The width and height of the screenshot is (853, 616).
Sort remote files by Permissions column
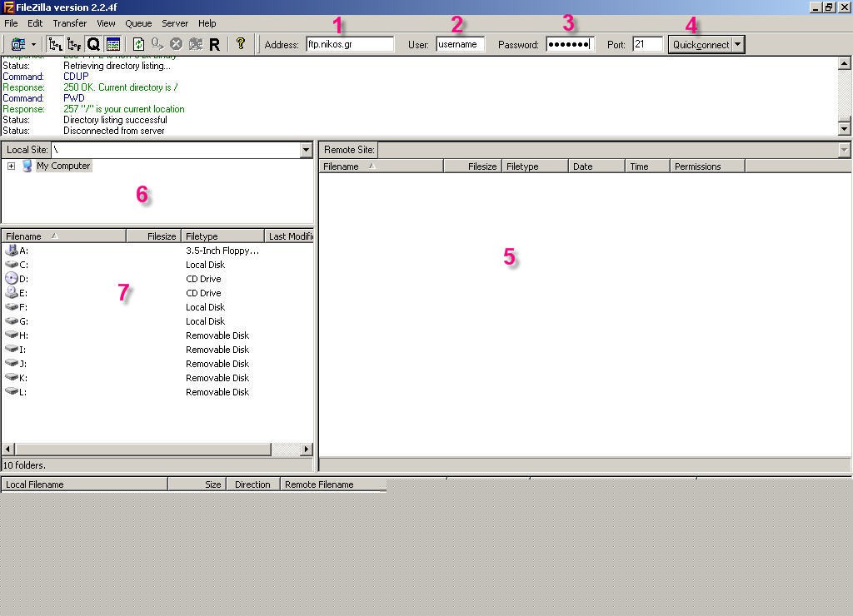(706, 166)
